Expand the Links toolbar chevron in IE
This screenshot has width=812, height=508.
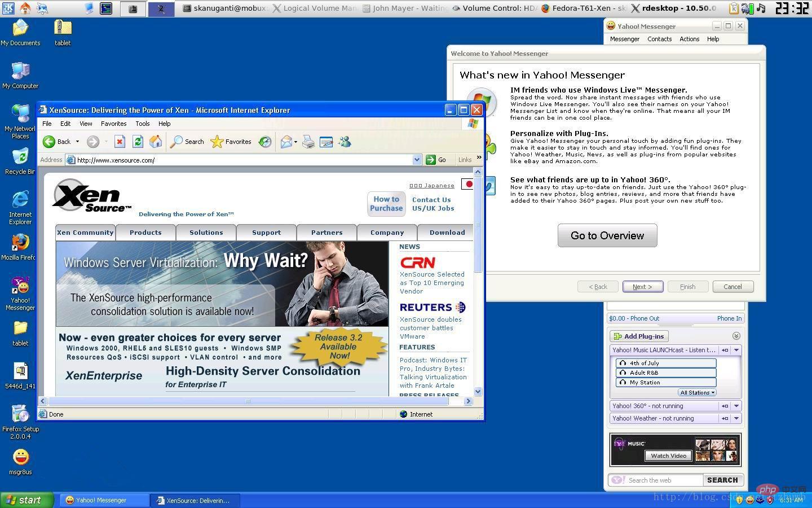[479, 159]
